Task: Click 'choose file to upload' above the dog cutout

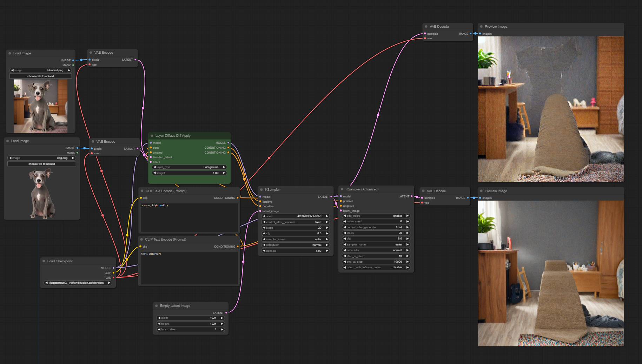Action: 42,164
